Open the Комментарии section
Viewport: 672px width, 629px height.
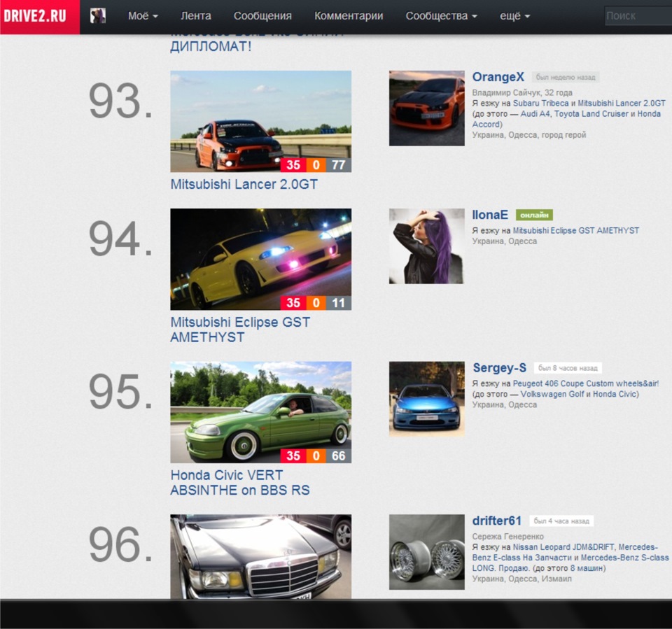click(x=349, y=16)
